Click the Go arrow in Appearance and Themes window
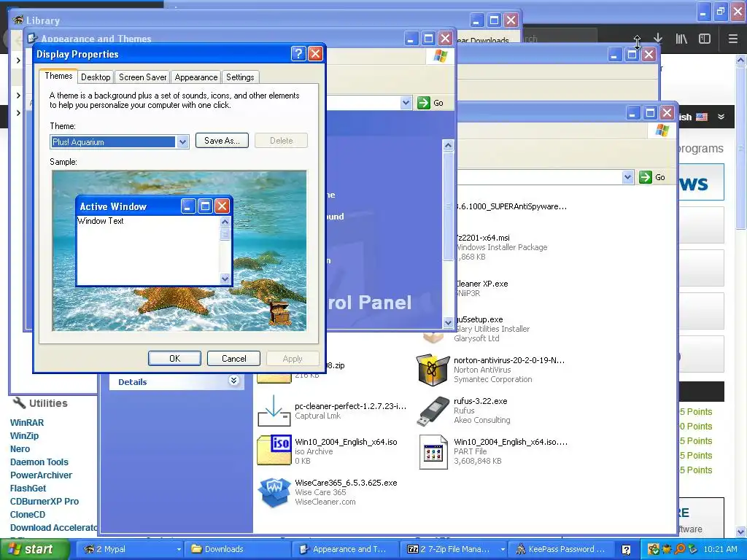 coord(424,103)
